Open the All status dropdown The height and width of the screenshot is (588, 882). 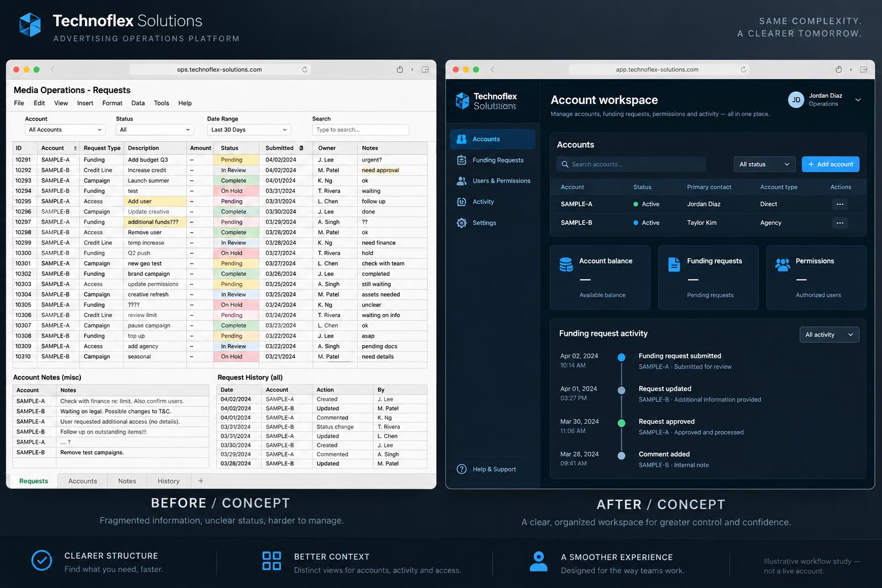pos(764,164)
